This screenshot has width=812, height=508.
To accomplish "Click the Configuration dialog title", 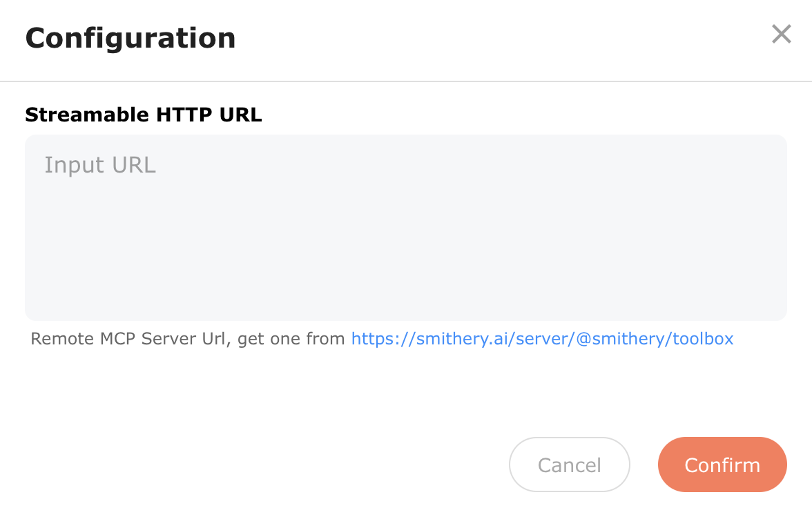I will 130,38.
